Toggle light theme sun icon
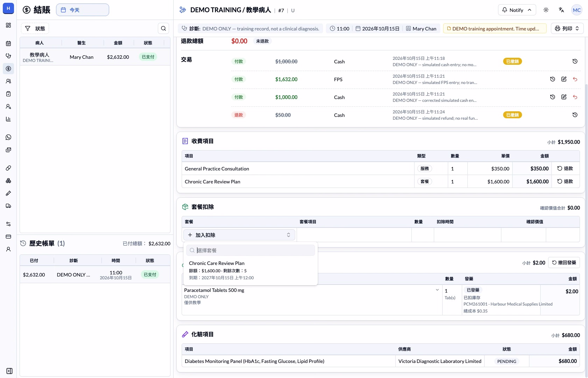This screenshot has height=378, width=588. (546, 10)
